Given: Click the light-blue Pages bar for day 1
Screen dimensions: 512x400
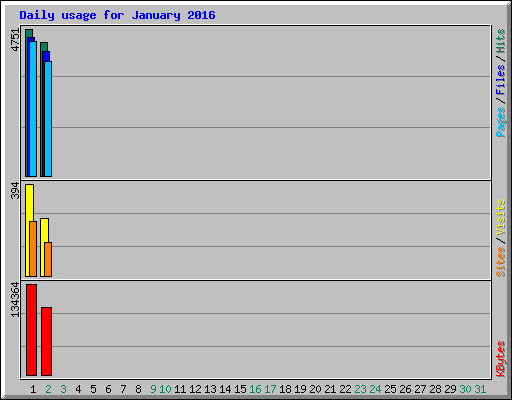Looking at the screenshot, I should pos(33,109).
